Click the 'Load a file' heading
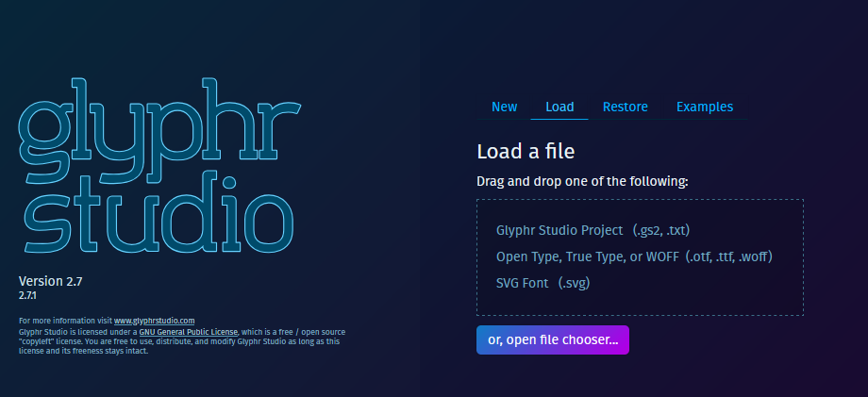868x397 pixels. 526,151
